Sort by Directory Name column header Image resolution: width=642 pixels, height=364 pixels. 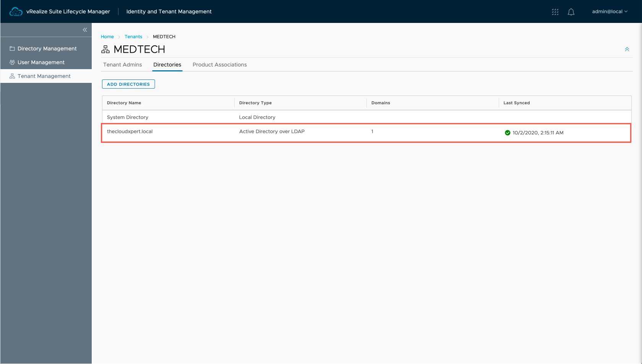124,103
